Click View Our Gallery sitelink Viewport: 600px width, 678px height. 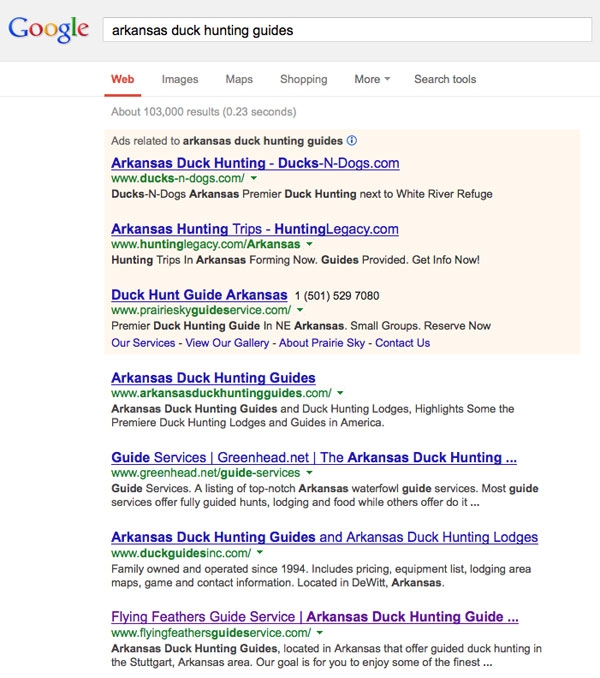tap(227, 343)
